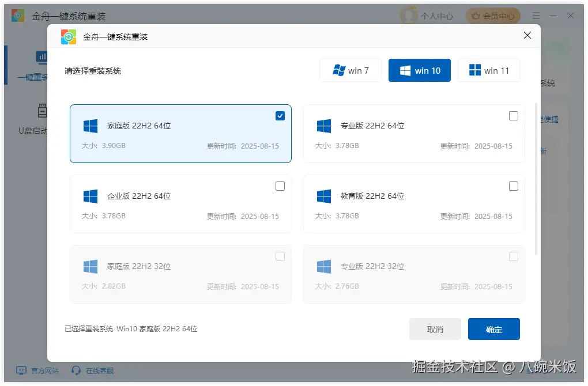Select the 教育版 22H2 64位 text
588x386 pixels.
[372, 196]
